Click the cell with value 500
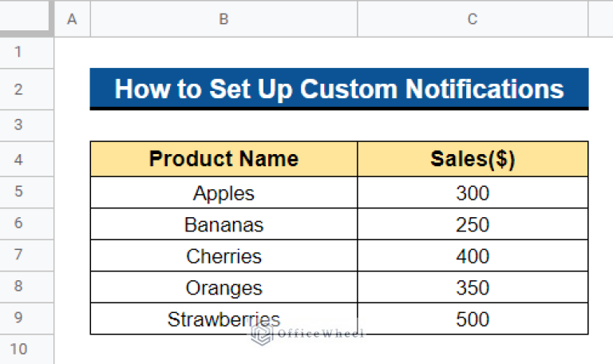This screenshot has height=364, width=613. tap(473, 319)
